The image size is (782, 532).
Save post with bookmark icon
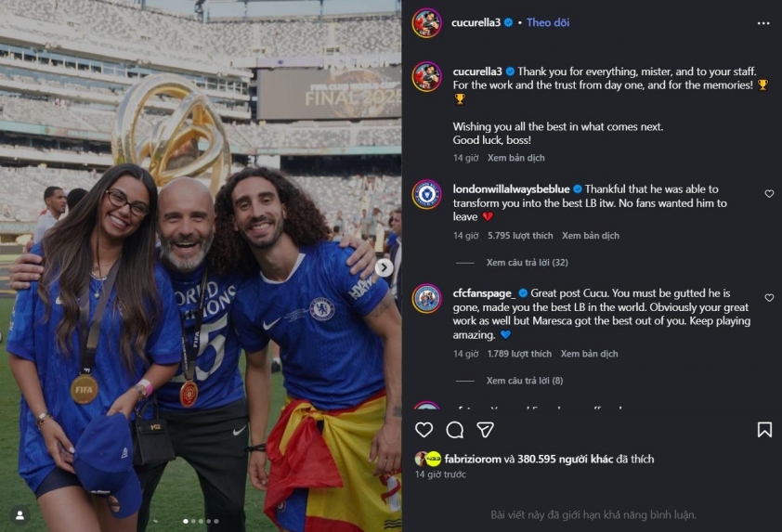point(764,430)
